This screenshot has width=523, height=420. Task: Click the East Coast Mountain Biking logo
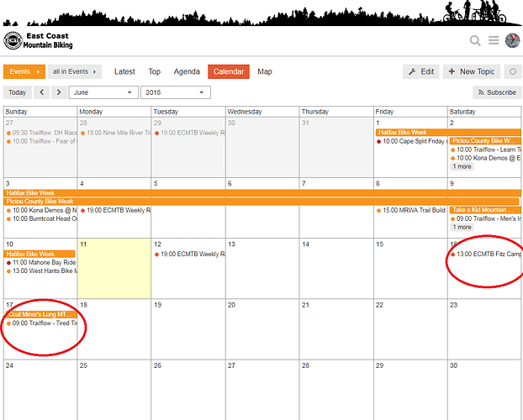pyautogui.click(x=38, y=40)
